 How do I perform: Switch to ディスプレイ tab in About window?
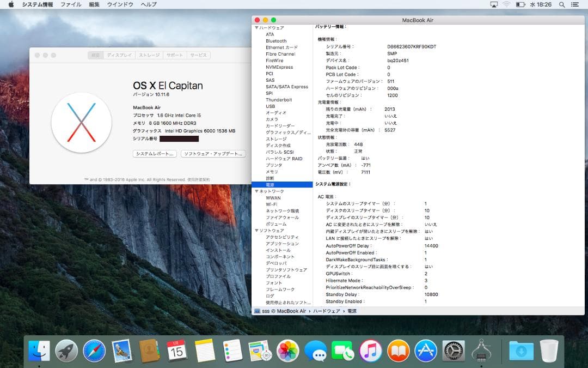[x=119, y=55]
